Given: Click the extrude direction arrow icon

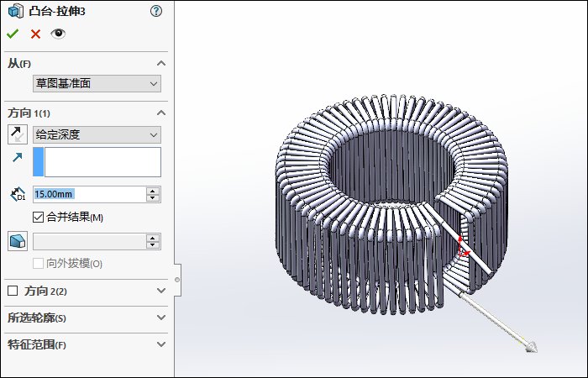Looking at the screenshot, I should pos(18,158).
